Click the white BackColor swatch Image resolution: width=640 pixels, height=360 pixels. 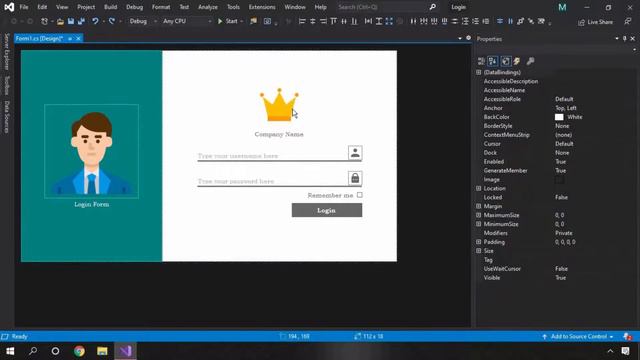coord(559,117)
